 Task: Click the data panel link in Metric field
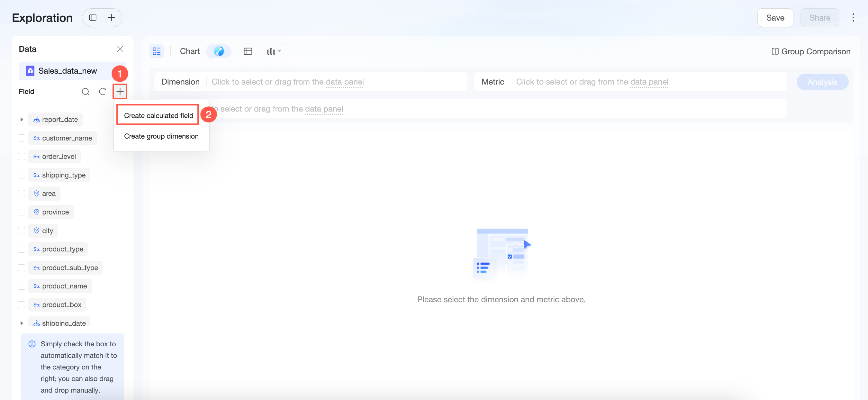(649, 82)
